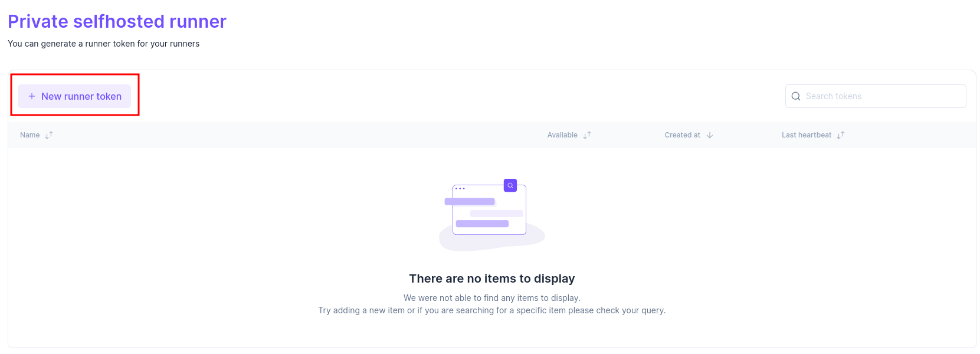Click the New runner token button

coord(74,96)
